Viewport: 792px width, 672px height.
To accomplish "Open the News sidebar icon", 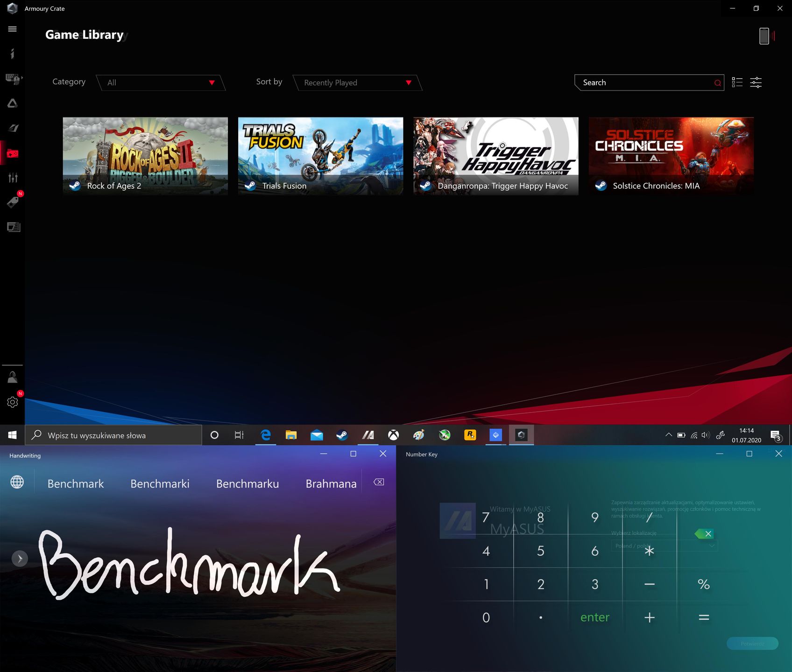I will point(13,227).
